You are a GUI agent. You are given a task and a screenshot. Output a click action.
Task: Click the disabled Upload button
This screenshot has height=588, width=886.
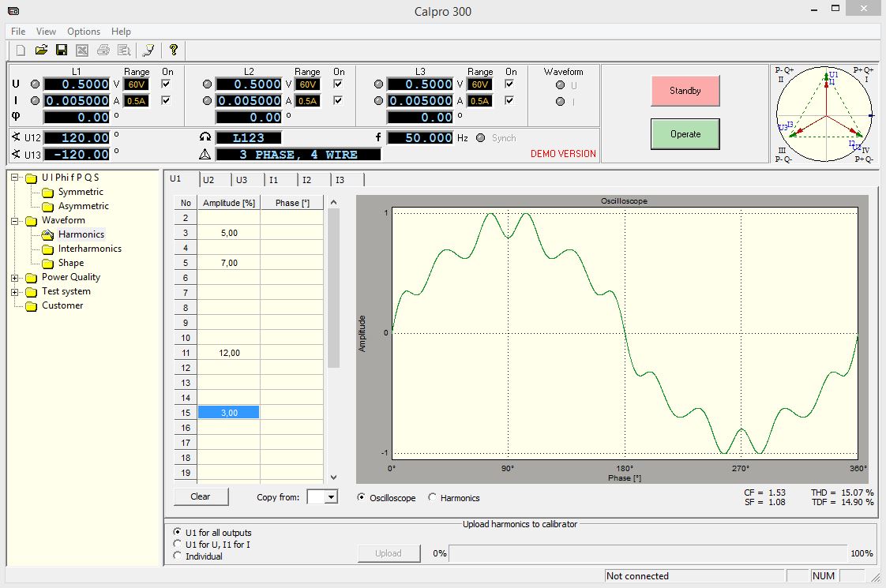coord(389,553)
